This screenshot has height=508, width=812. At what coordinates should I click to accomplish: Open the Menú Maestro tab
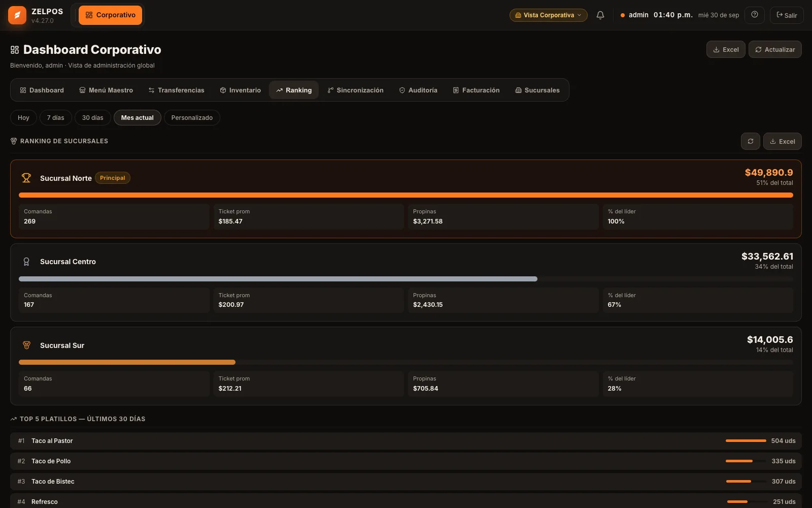[106, 90]
